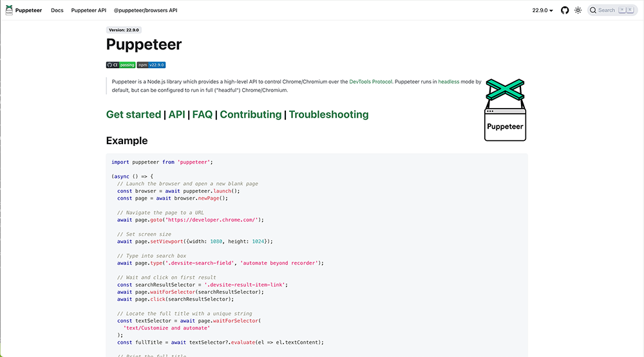This screenshot has height=357, width=644.
Task: Click the Puppeteer logo icon in navbar
Action: click(x=9, y=10)
